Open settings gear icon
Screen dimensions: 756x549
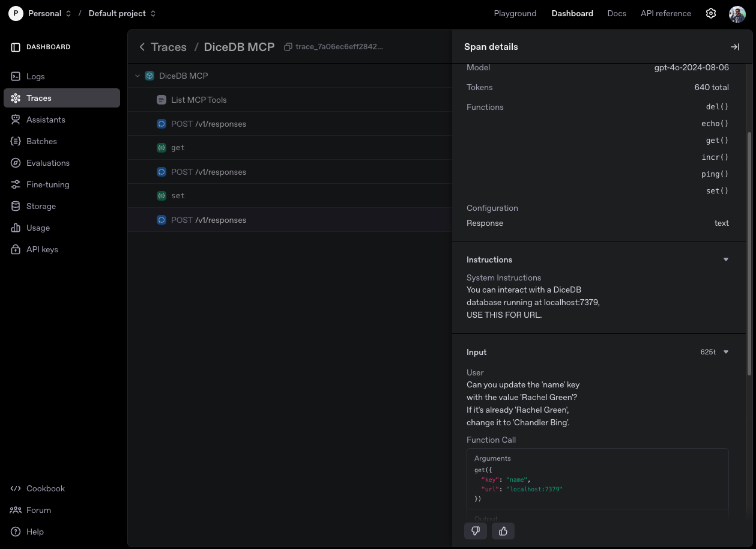(711, 13)
